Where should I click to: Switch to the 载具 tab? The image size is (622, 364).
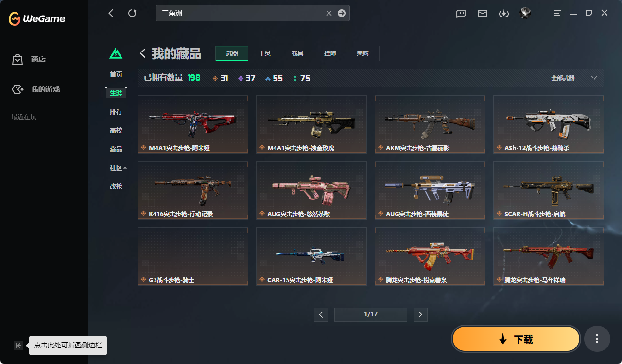[297, 53]
